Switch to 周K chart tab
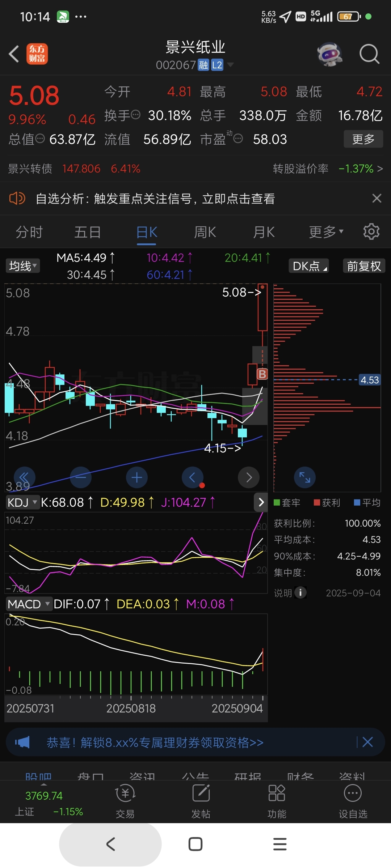Screen dimensions: 391x868 pos(205,232)
